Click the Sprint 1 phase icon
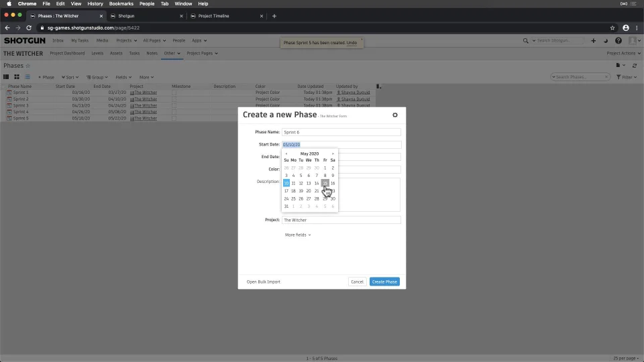Viewport: 644px width, 362px height. 9,93
